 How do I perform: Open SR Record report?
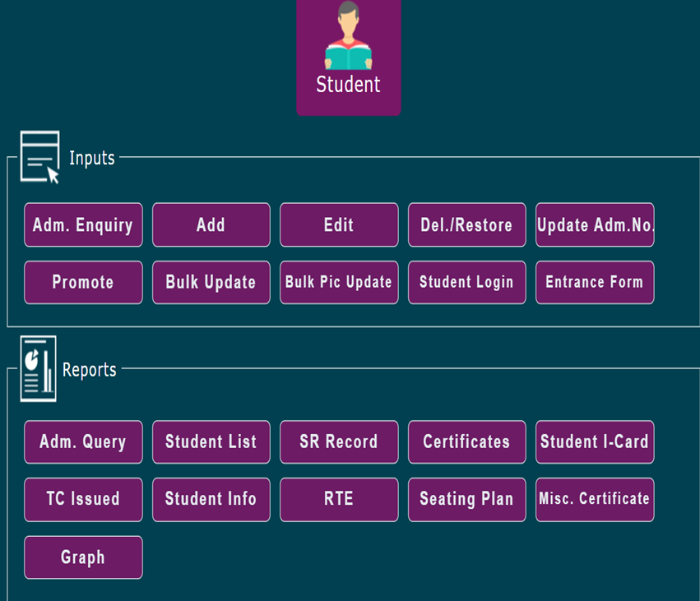tap(339, 442)
